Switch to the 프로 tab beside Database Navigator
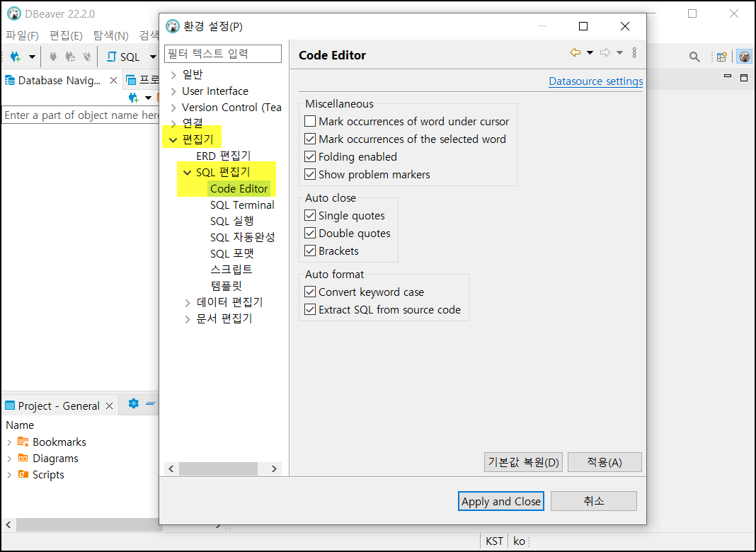 coord(143,81)
